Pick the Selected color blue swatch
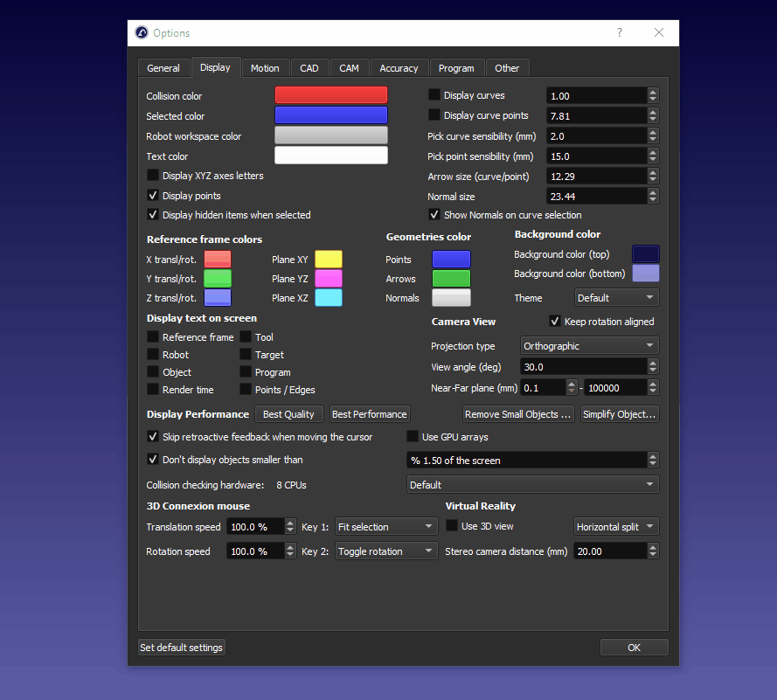The width and height of the screenshot is (777, 700). pos(330,115)
